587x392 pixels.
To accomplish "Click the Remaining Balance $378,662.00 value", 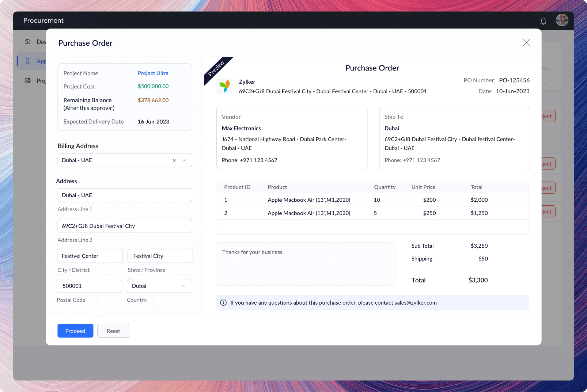I will [x=153, y=100].
